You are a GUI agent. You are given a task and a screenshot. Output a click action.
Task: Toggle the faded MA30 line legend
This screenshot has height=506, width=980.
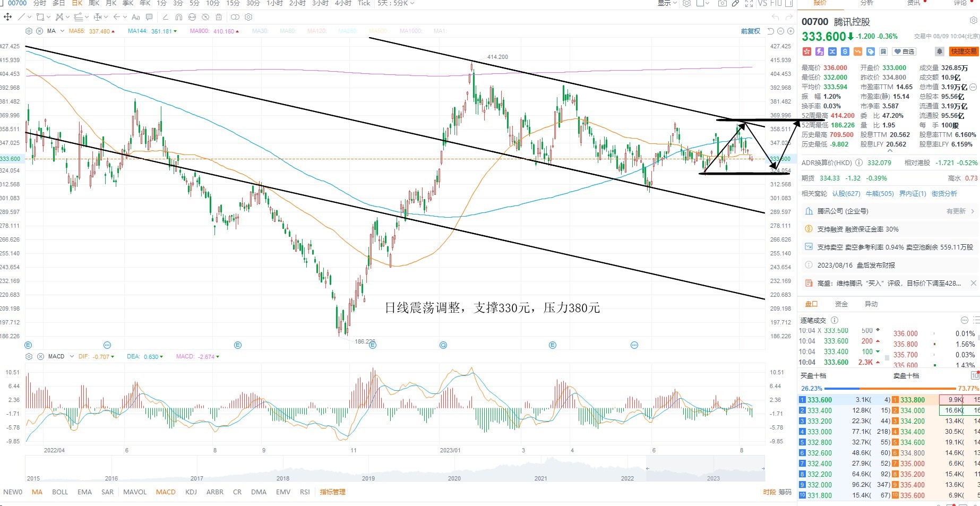coord(260,31)
